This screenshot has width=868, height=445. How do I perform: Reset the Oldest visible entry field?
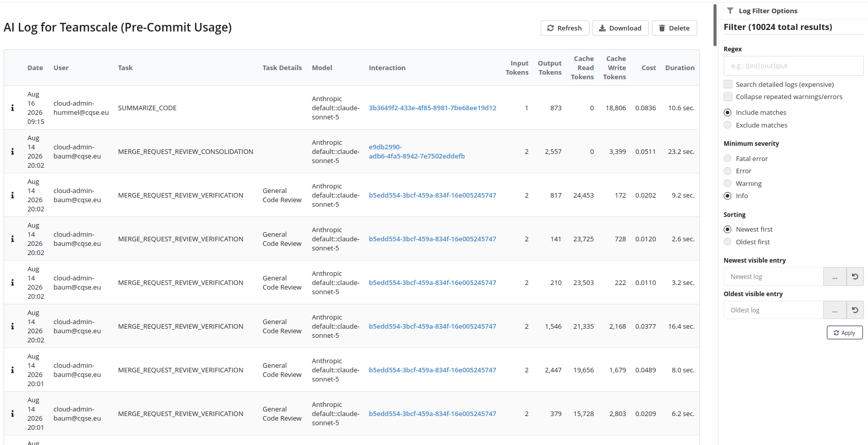coord(855,310)
